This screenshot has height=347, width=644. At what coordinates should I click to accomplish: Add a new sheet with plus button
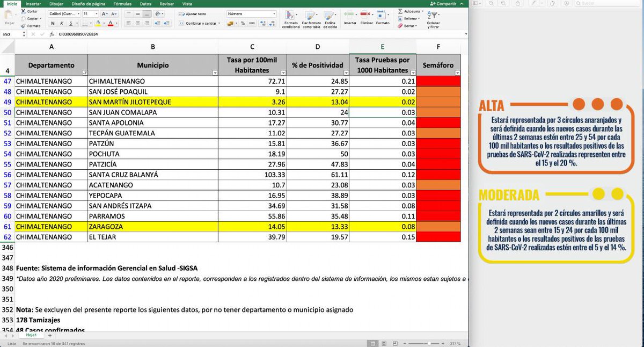pos(49,335)
